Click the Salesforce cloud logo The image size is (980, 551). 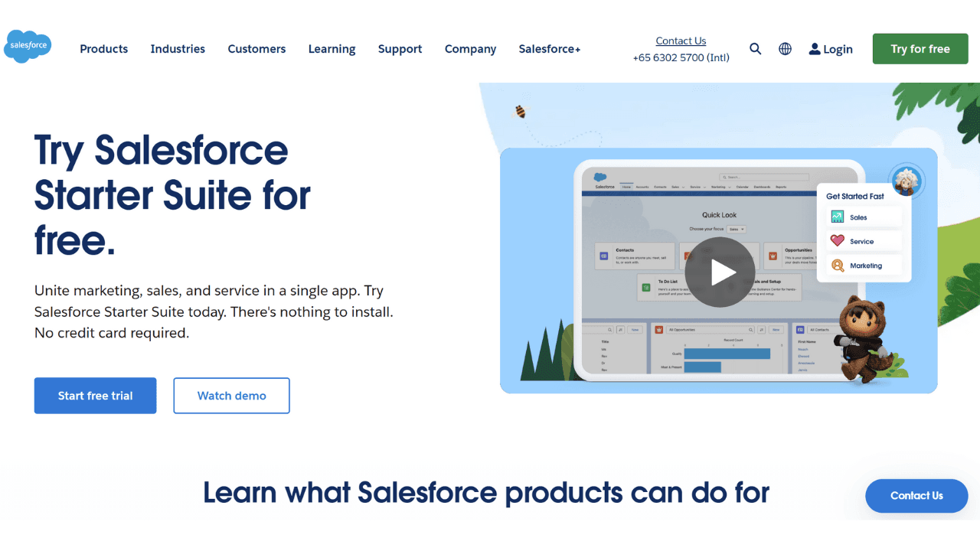click(28, 46)
